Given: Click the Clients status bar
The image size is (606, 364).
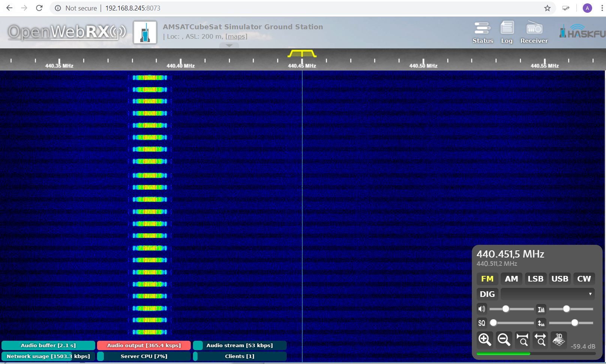Looking at the screenshot, I should pos(240,356).
